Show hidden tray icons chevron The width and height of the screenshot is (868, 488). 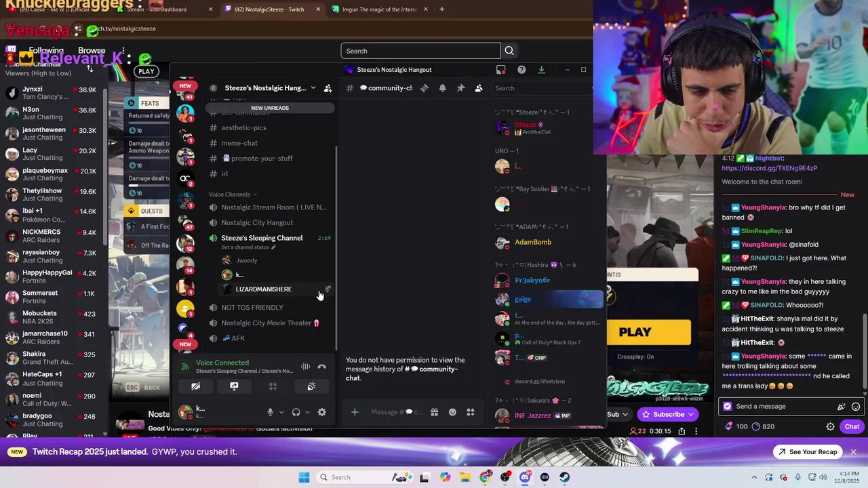754,477
